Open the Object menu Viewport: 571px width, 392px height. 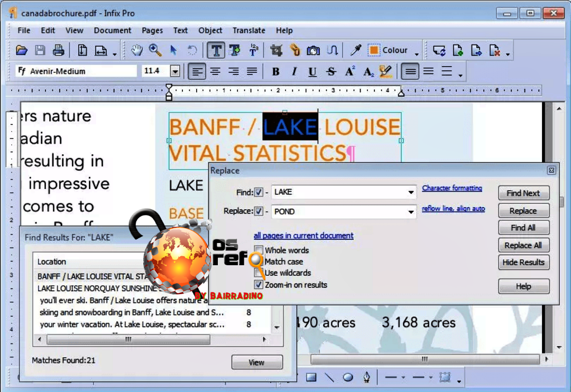210,31
